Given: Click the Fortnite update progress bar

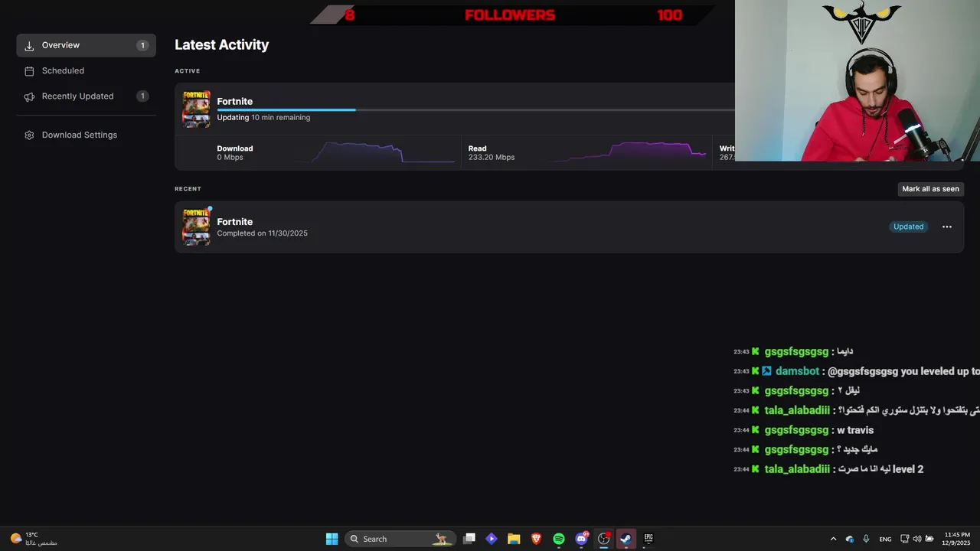Looking at the screenshot, I should pos(475,110).
